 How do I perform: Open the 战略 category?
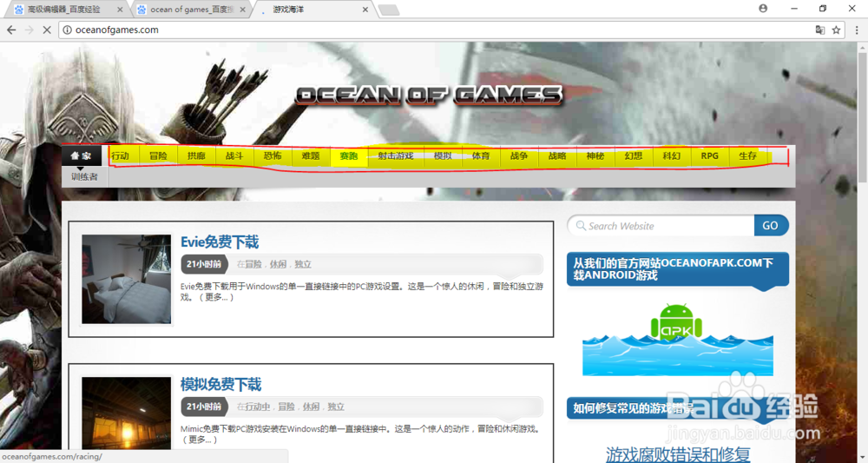pyautogui.click(x=557, y=156)
